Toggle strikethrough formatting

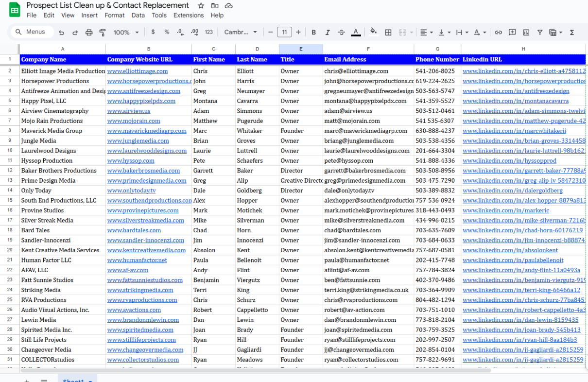(342, 33)
